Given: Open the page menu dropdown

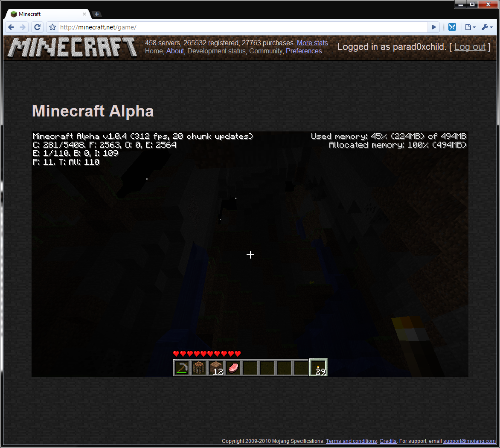Looking at the screenshot, I should tap(470, 27).
